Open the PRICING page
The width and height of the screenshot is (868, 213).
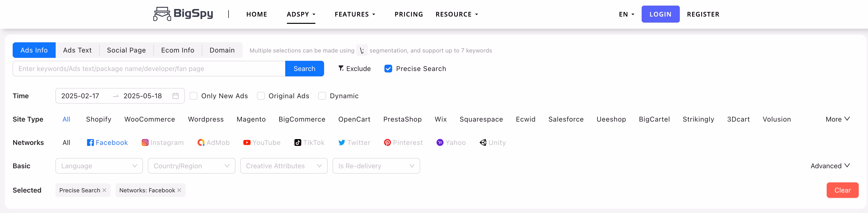tap(409, 14)
